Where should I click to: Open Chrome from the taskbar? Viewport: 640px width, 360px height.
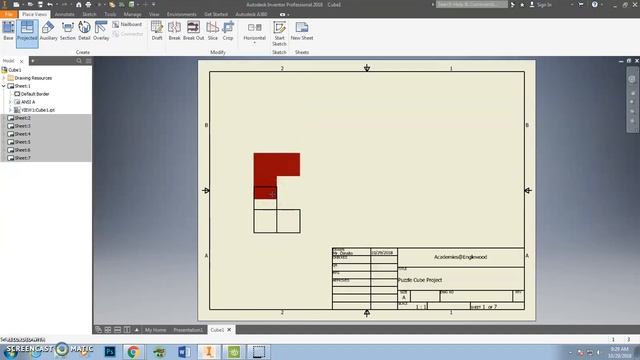coord(133,351)
